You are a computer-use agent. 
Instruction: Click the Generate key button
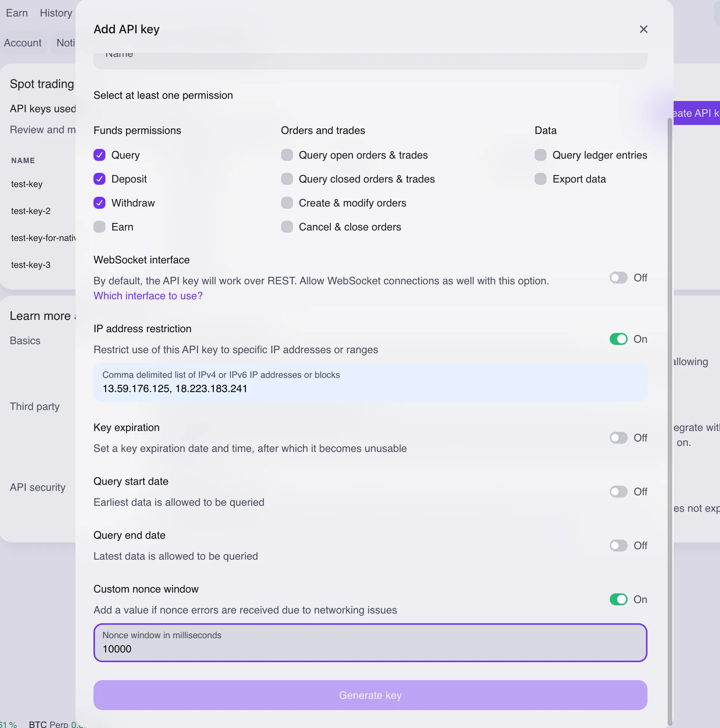pos(370,695)
